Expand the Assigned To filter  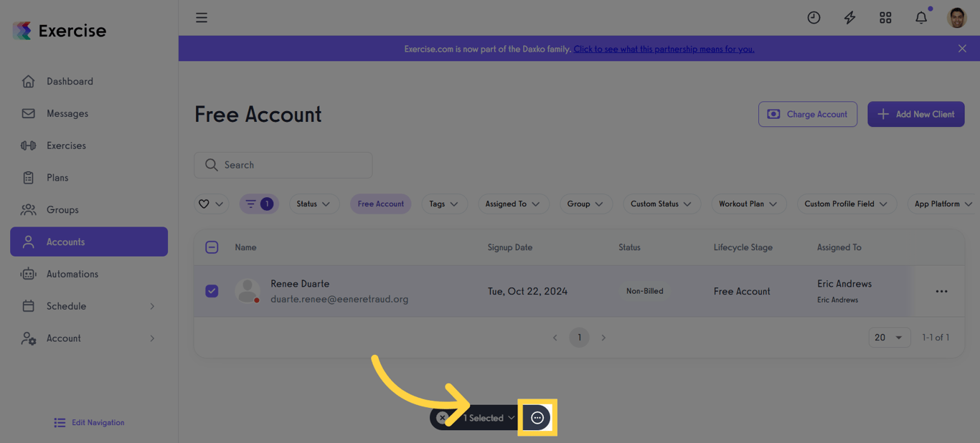pos(513,204)
